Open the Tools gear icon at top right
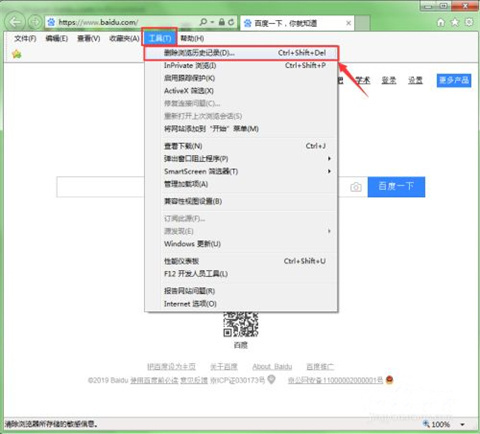 (469, 22)
